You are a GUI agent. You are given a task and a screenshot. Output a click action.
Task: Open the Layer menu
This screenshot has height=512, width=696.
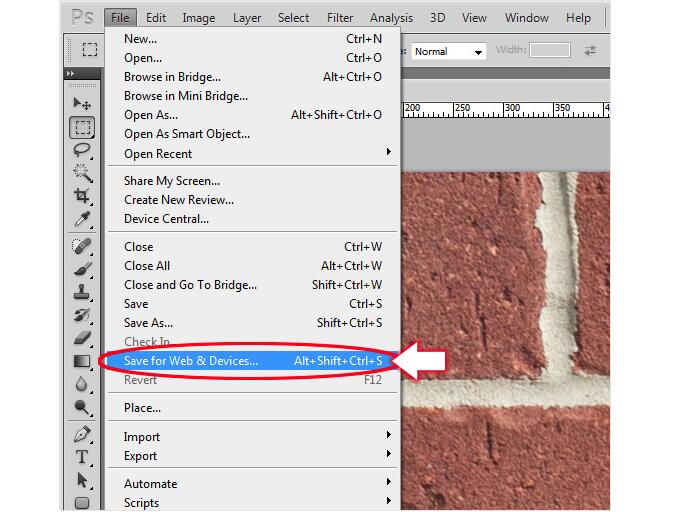click(x=247, y=18)
